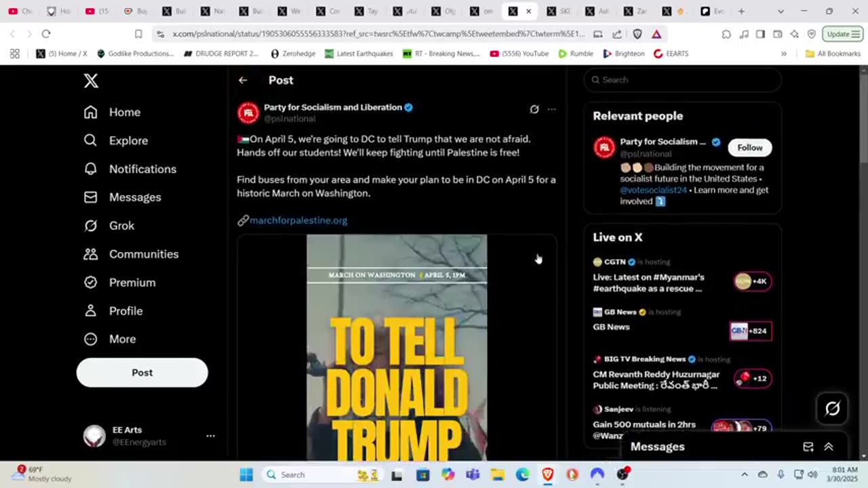
Task: Open marchforpalestine.org link
Action: point(298,220)
